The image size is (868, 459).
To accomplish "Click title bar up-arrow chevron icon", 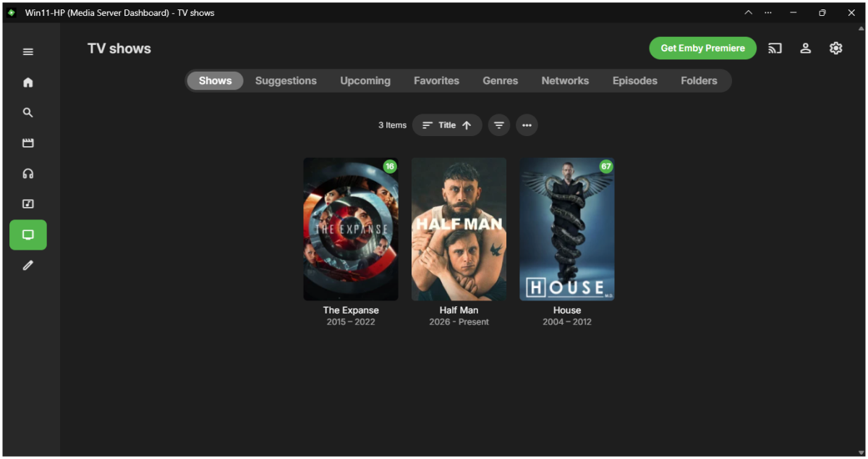I will pos(749,12).
